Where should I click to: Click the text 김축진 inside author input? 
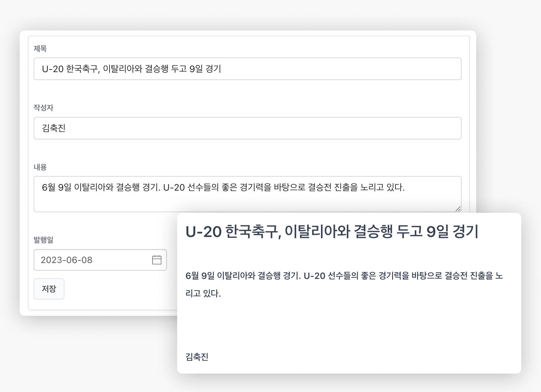pos(54,128)
